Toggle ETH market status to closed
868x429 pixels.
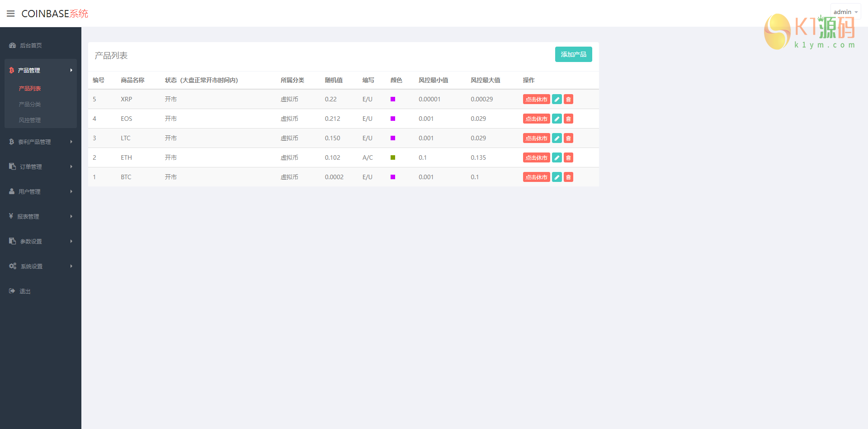(536, 158)
